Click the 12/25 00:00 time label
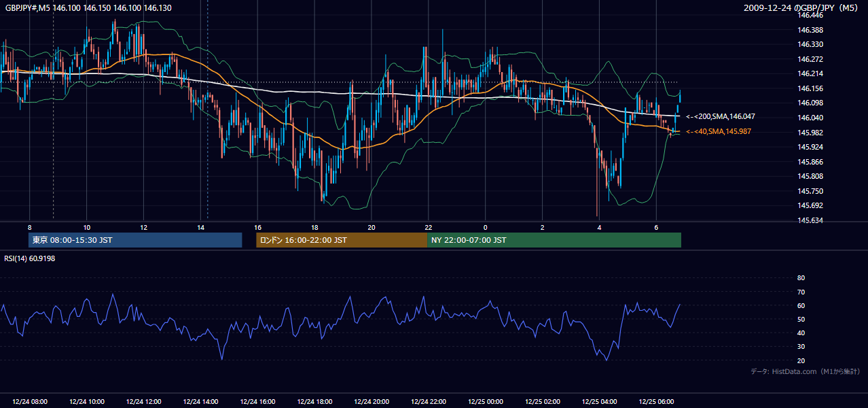This screenshot has height=408, width=868. pos(486,402)
